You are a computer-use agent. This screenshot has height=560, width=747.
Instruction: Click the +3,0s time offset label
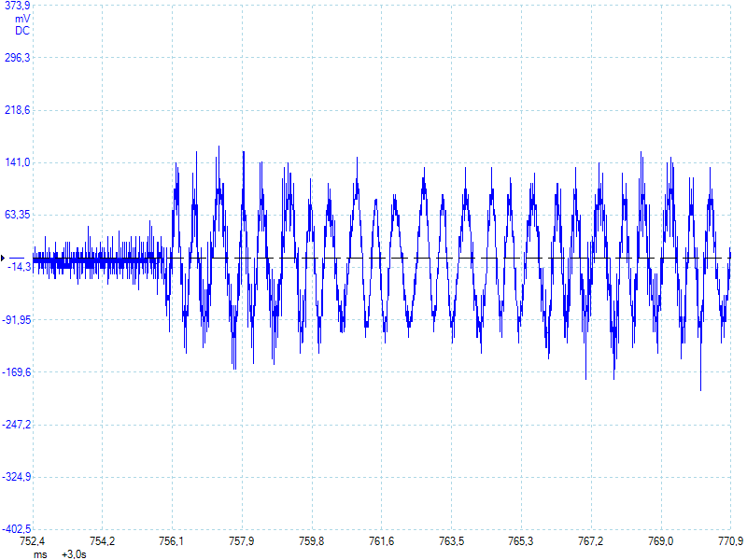74,554
